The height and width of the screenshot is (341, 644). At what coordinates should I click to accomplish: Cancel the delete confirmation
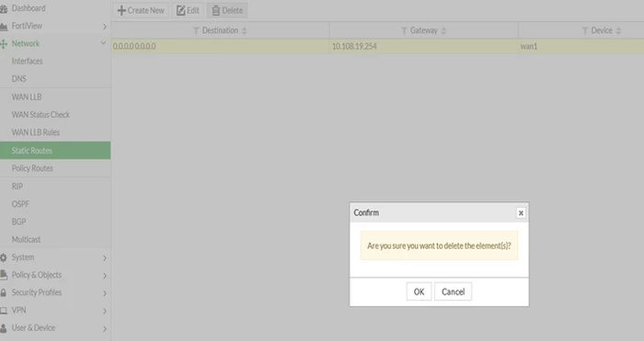[453, 291]
